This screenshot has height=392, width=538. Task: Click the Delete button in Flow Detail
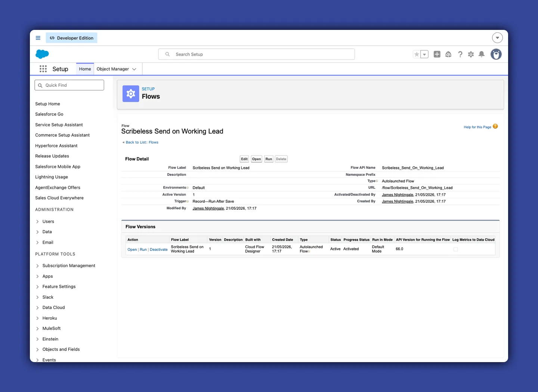tap(281, 159)
